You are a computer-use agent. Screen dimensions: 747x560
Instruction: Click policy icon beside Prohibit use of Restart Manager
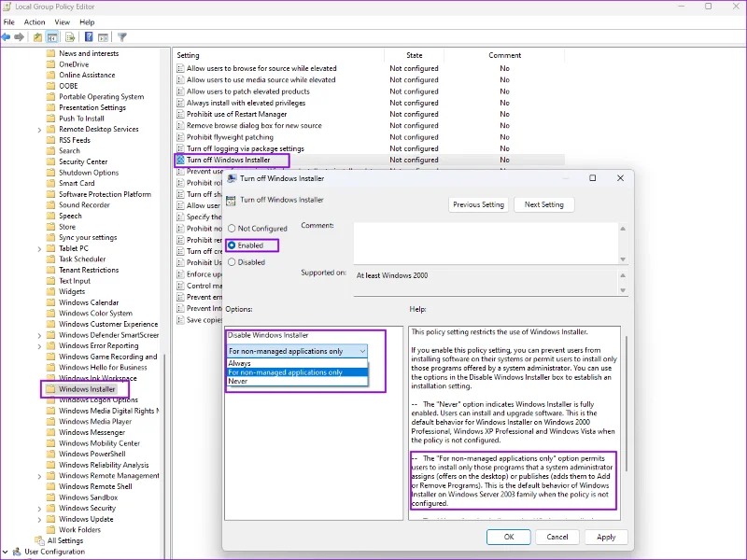180,114
